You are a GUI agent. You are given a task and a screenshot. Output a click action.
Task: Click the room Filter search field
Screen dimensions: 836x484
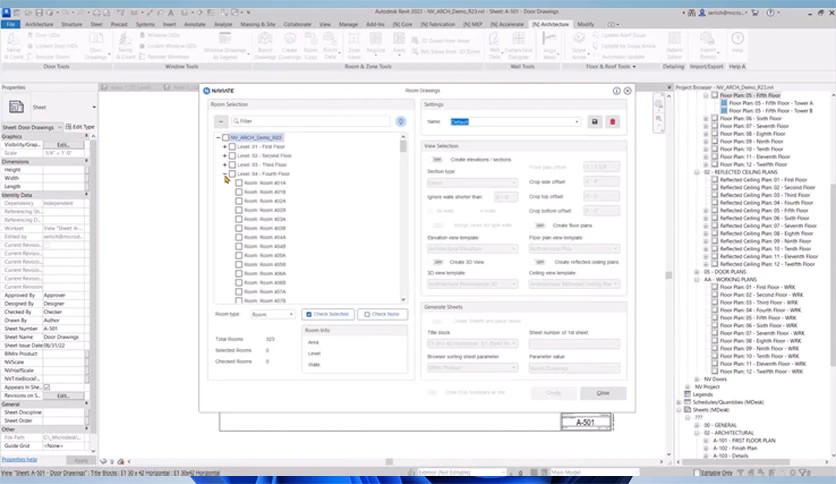(x=310, y=121)
